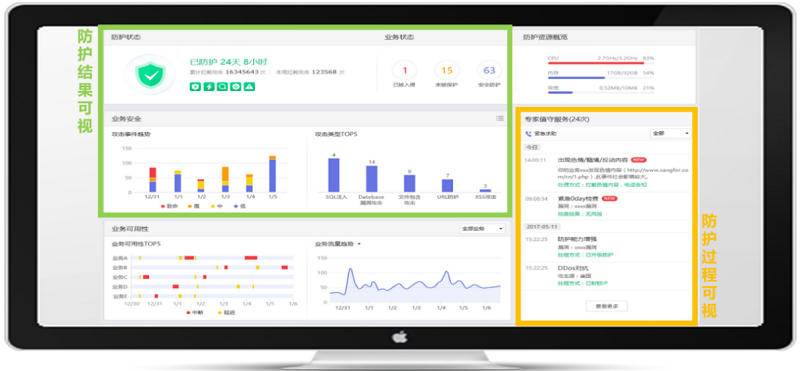Viewport: 800px width, 371px height.
Task: Click the SQL注入 bar in attack chart
Action: [x=334, y=175]
